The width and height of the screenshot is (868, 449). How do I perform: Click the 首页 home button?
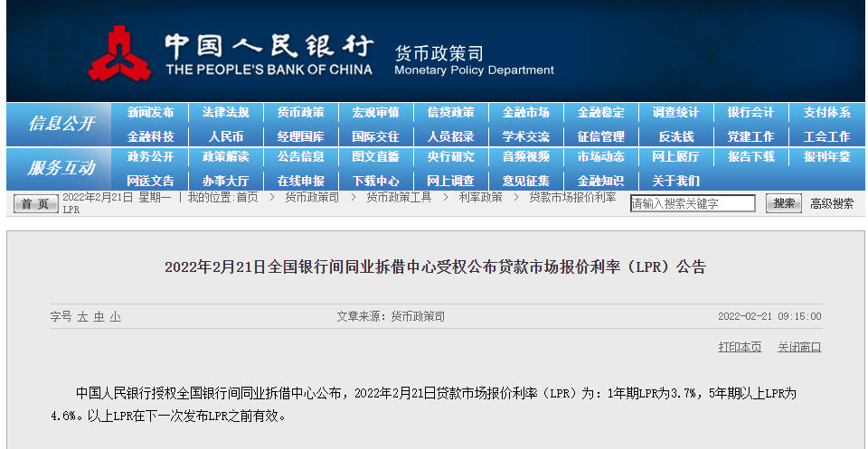(35, 204)
